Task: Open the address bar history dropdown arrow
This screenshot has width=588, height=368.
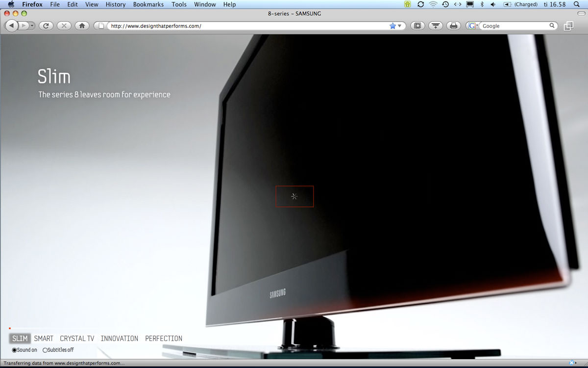Action: (x=400, y=26)
